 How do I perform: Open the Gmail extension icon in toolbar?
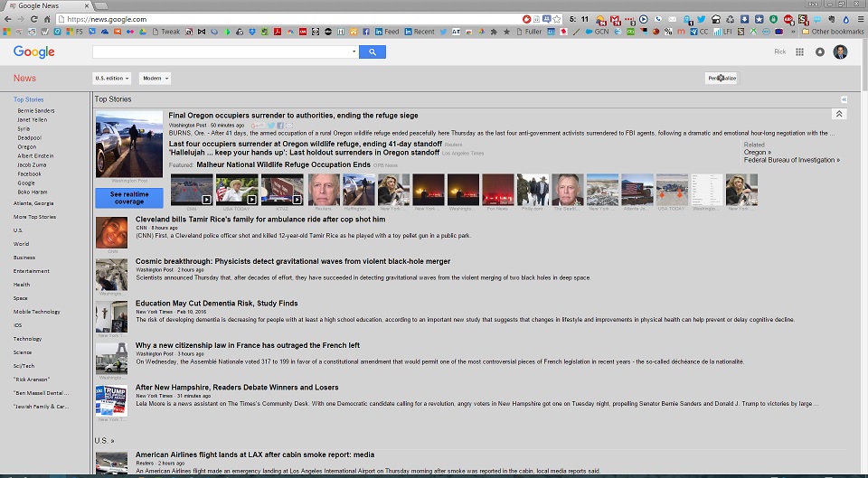[616, 19]
